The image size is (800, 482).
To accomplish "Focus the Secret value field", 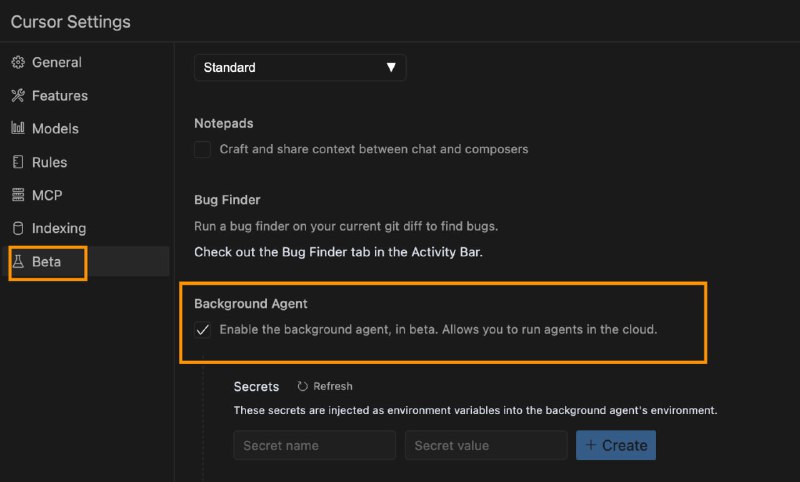I will tap(486, 445).
